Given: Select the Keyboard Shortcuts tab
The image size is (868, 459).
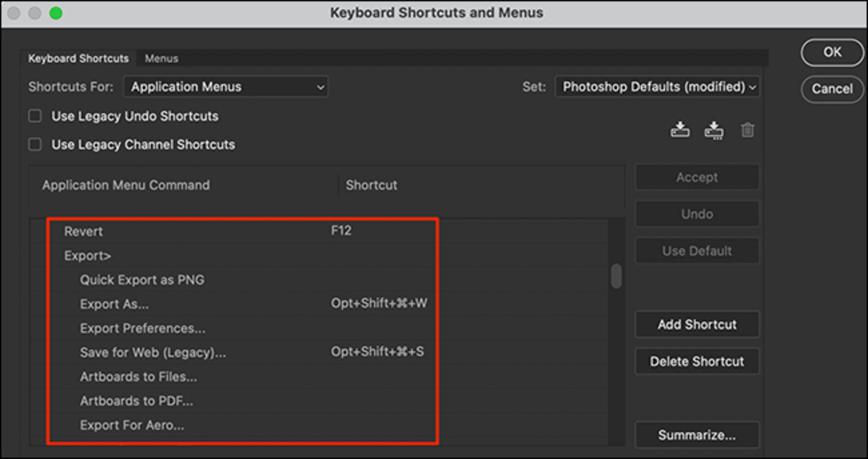Looking at the screenshot, I should point(78,59).
